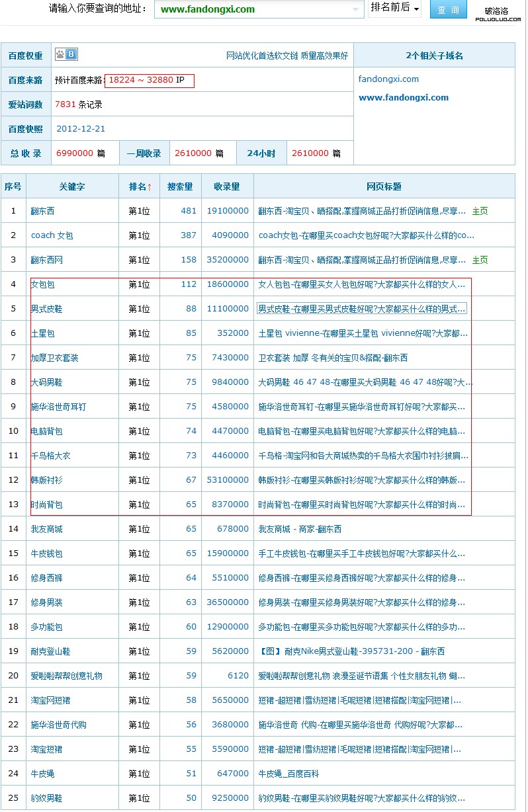Image resolution: width=528 pixels, height=812 pixels.
Task: Open 牛皮绳_百度百科 title link
Action: [288, 774]
